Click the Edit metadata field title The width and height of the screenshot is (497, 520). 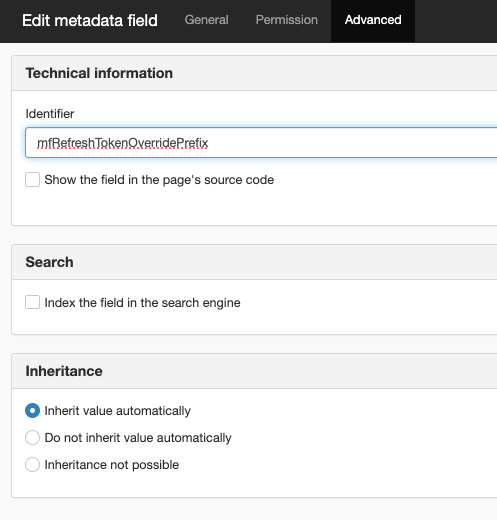coord(90,21)
